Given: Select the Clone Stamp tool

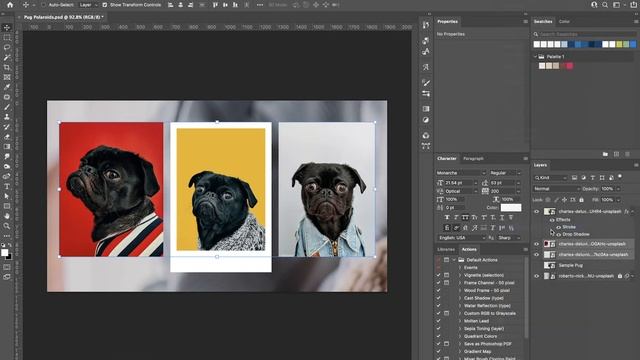Looking at the screenshot, I should click(x=7, y=117).
